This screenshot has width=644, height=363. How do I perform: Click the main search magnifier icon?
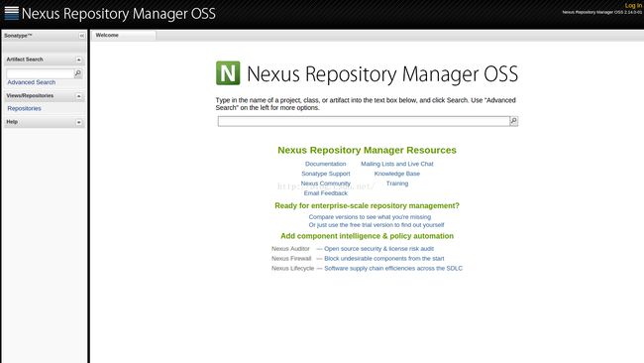[513, 121]
